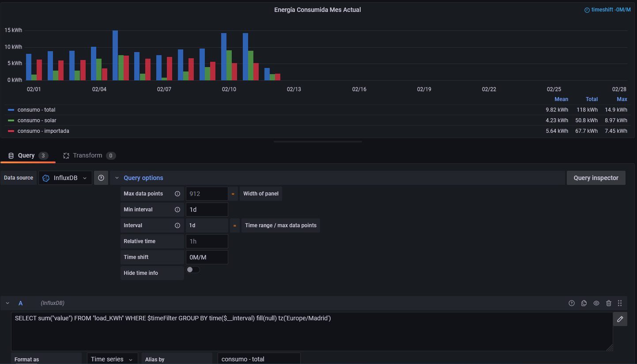The image size is (637, 364).
Task: Sort the legend by the Mean column header
Action: click(561, 99)
